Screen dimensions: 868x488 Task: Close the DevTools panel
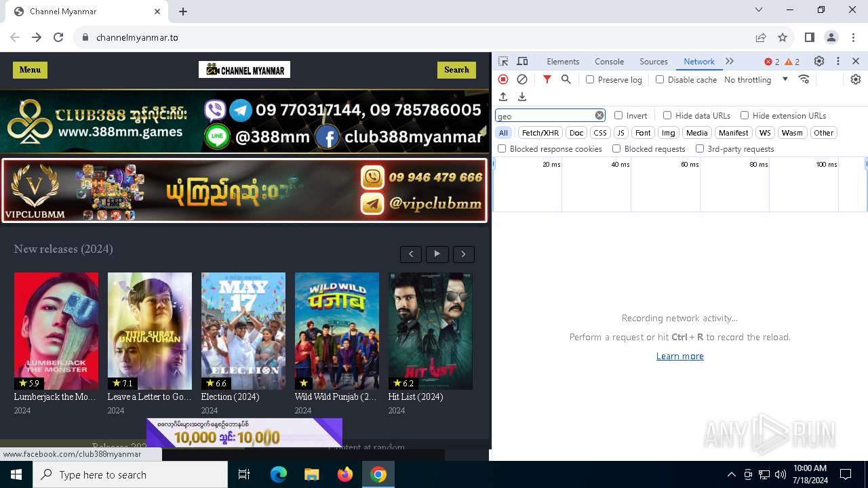pos(856,61)
